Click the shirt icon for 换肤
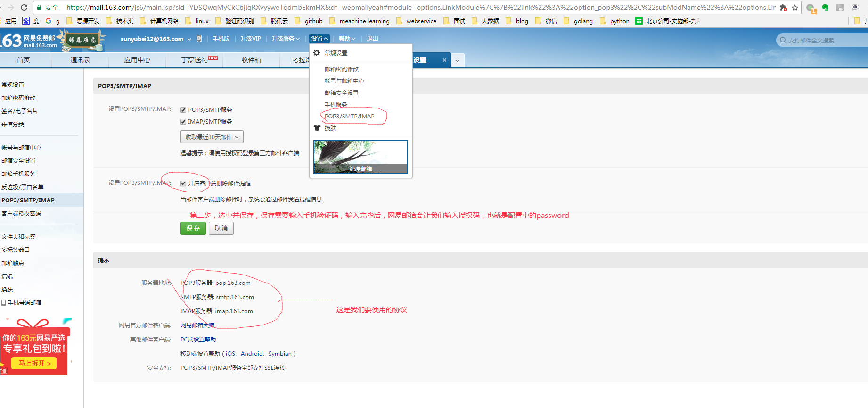Screen dimensions: 868x408 click(317, 128)
